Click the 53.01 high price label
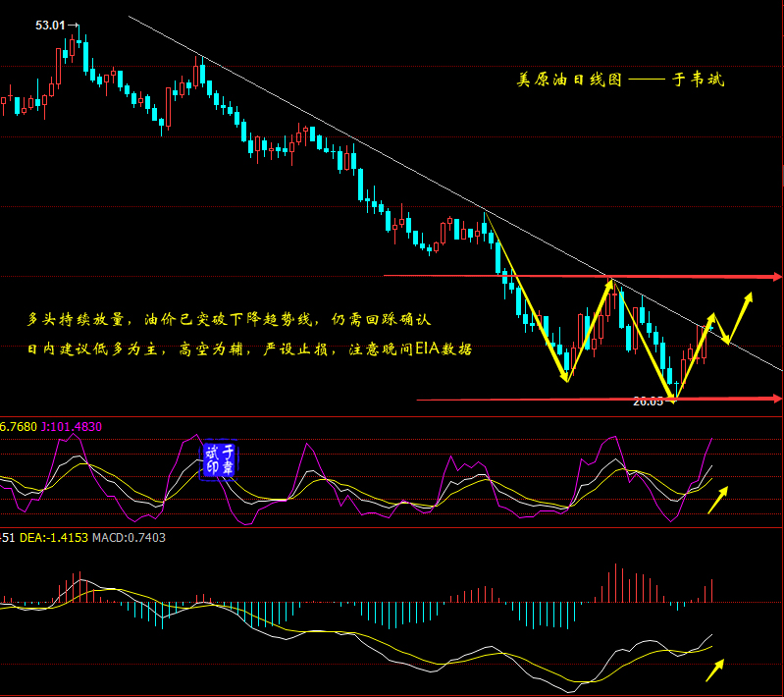This screenshot has height=697, width=784. point(50,26)
